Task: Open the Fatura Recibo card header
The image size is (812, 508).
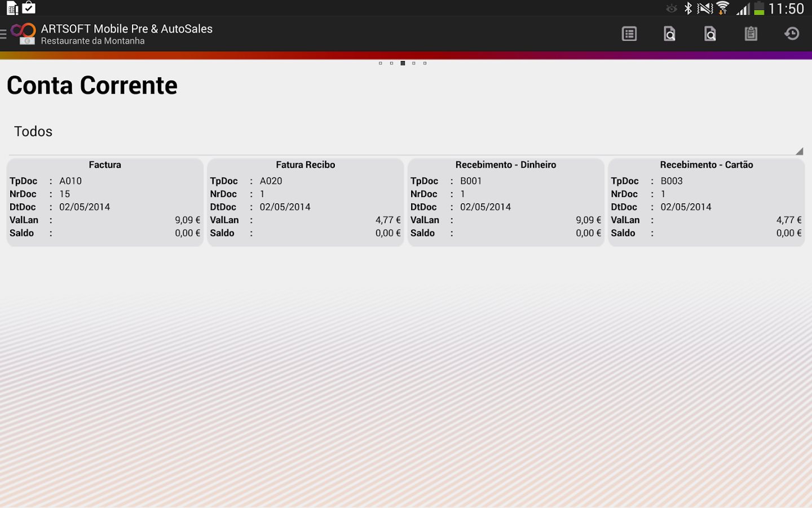Action: point(306,165)
